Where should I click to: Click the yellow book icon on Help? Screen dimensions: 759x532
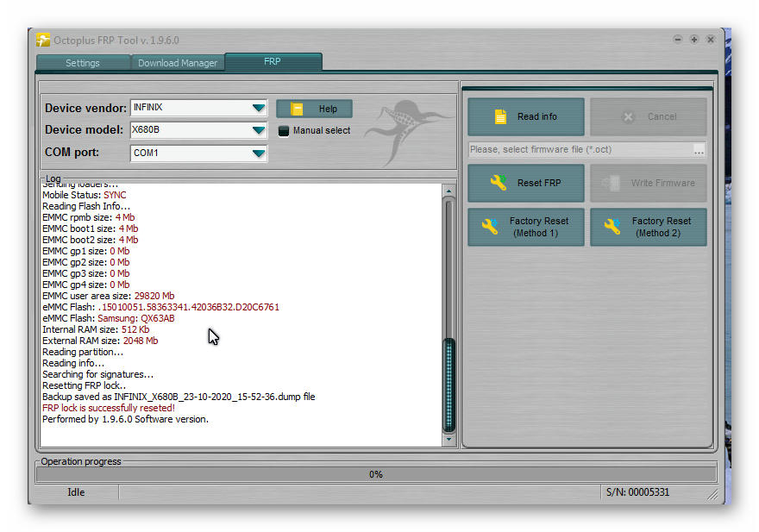(x=297, y=109)
